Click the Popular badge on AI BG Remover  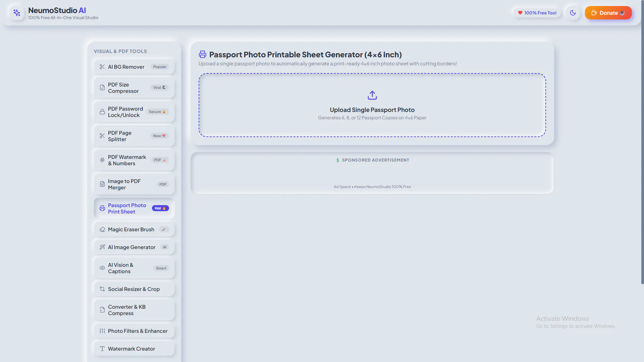[160, 67]
